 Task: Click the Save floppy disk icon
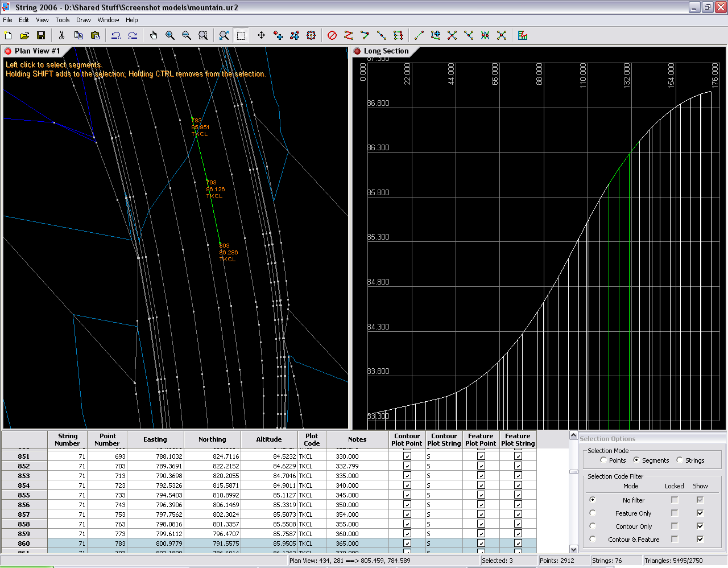click(41, 35)
